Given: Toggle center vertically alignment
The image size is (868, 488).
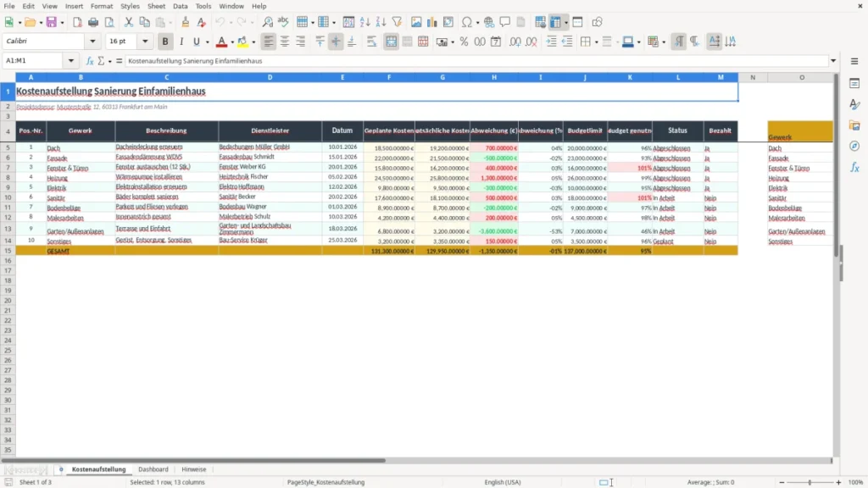Looking at the screenshot, I should [336, 42].
